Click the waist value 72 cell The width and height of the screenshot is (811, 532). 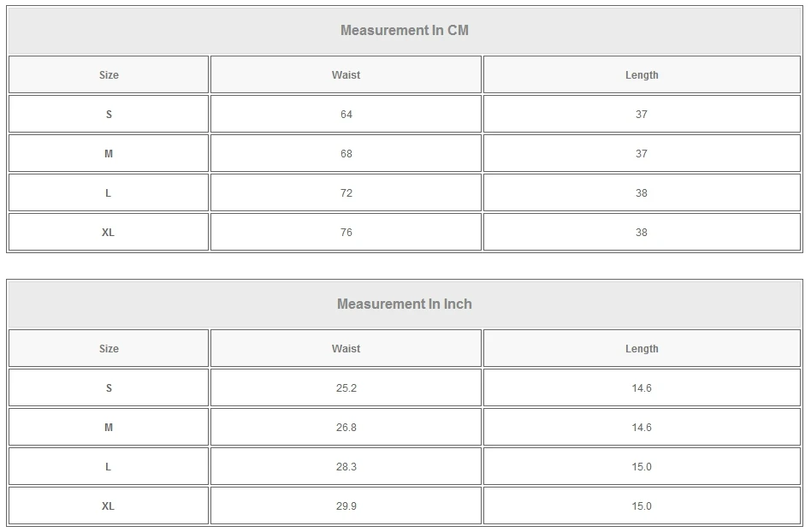346,193
